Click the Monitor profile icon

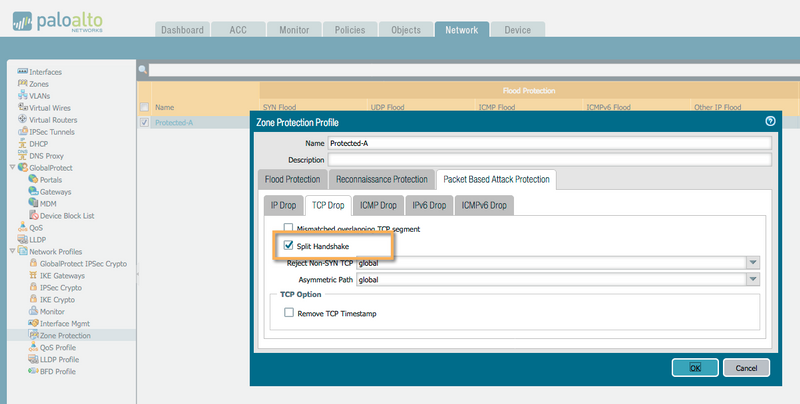33,311
